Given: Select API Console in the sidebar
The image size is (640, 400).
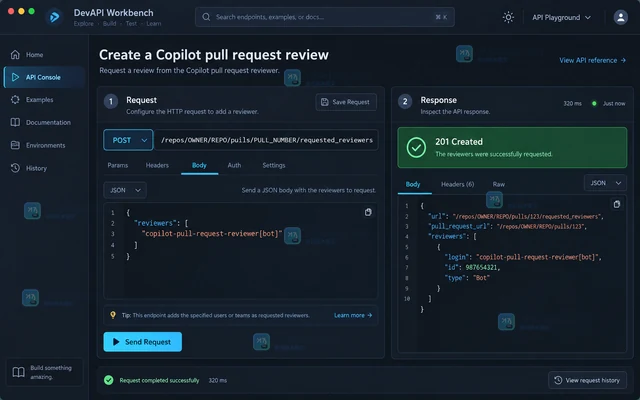Looking at the screenshot, I should point(44,77).
